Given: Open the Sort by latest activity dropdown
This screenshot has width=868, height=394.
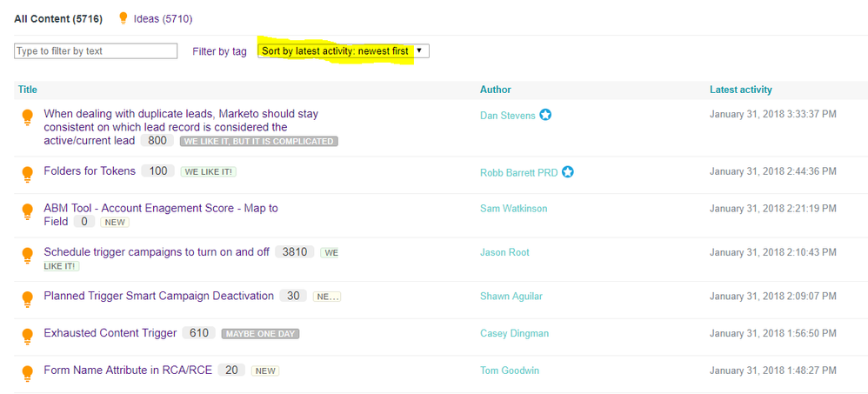Looking at the screenshot, I should 344,51.
